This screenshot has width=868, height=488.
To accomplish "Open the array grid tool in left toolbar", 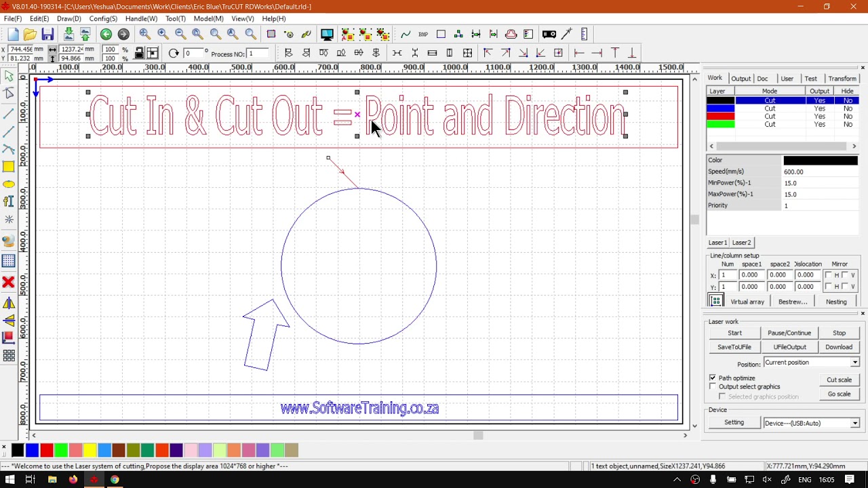I will coord(9,356).
